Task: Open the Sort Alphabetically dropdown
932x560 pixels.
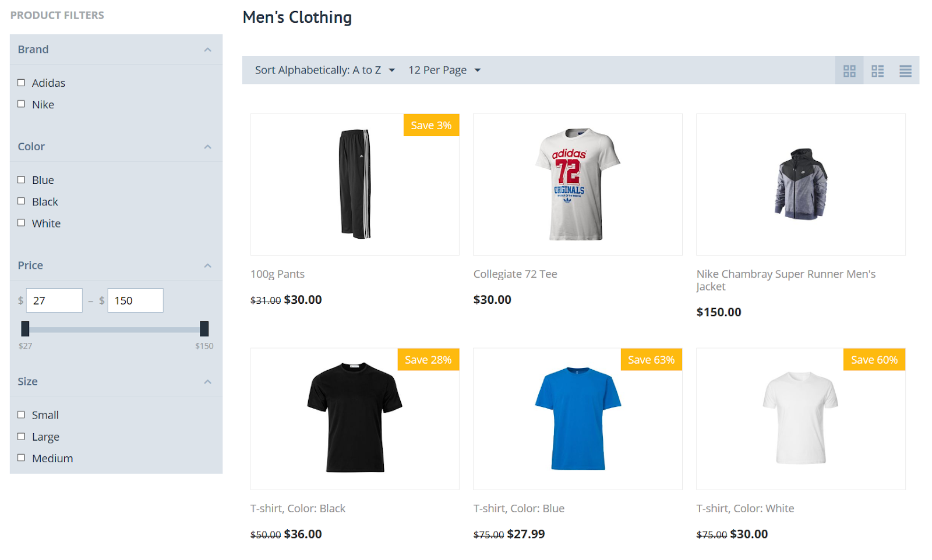Action: point(324,70)
